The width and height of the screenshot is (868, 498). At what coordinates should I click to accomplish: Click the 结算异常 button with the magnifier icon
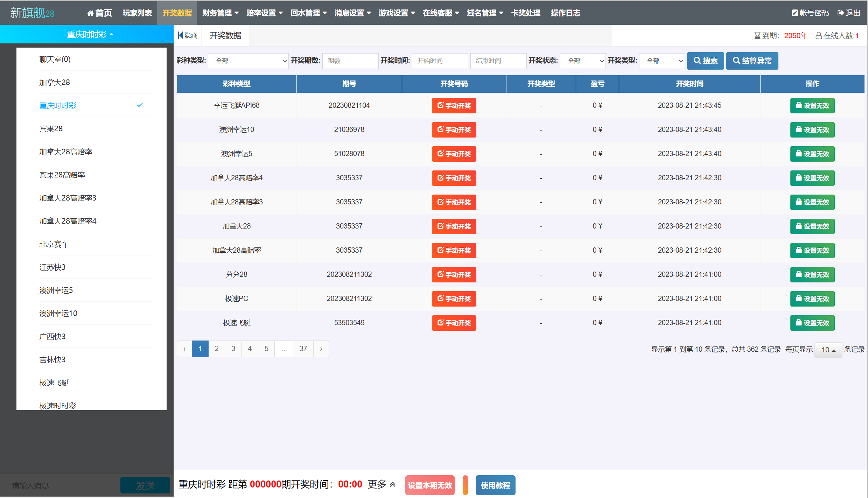(x=752, y=61)
